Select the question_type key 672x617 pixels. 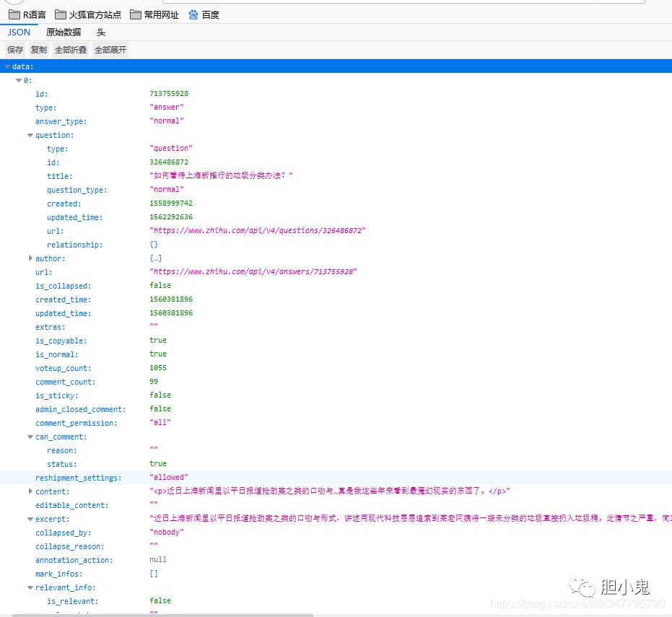pos(77,190)
